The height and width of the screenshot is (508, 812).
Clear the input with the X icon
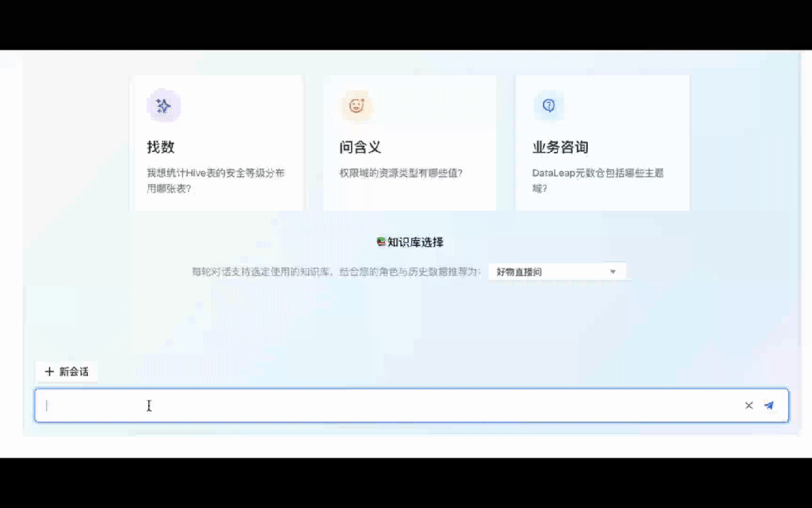click(x=749, y=406)
